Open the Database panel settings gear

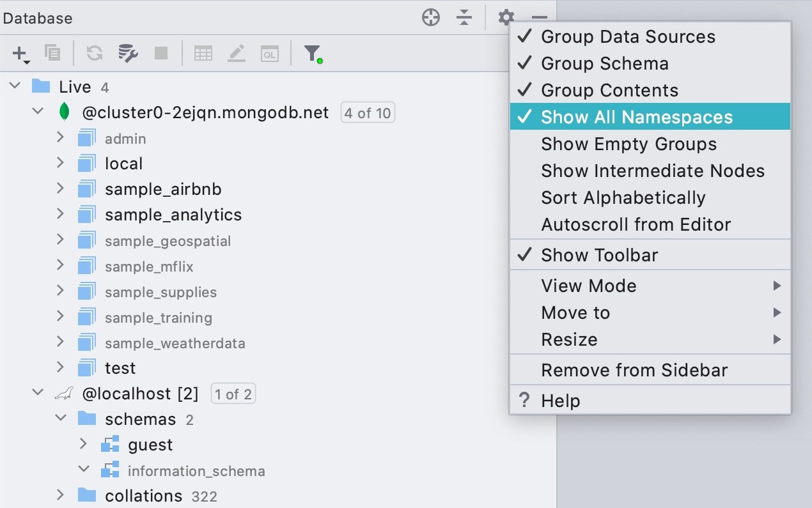505,17
